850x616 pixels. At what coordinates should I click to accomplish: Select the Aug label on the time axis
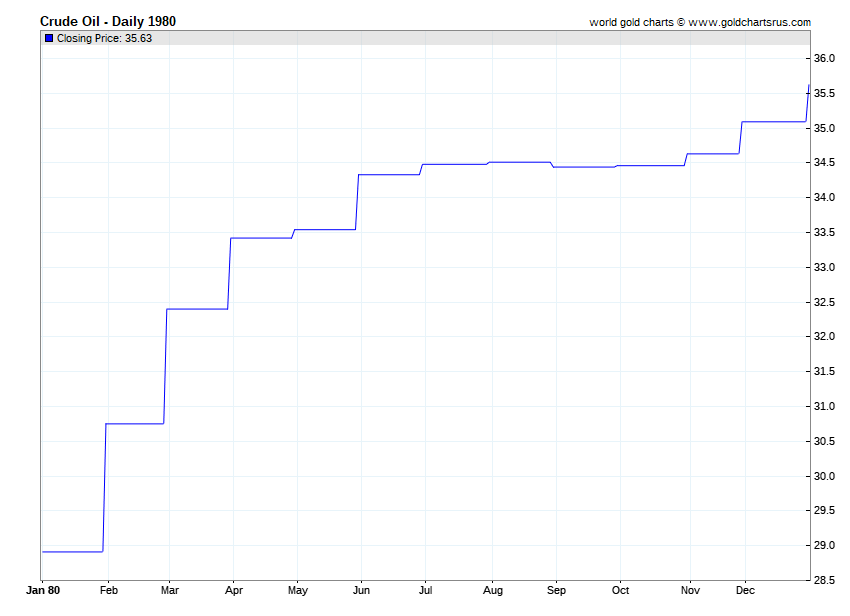(x=491, y=591)
